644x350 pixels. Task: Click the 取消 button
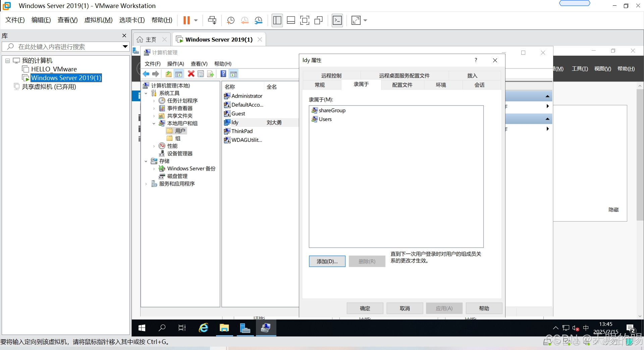tap(405, 308)
